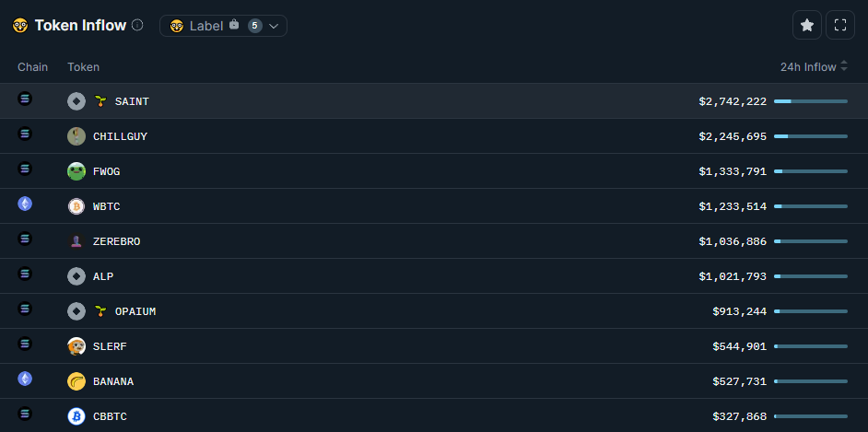The image size is (868, 432).
Task: Click the fullscreen expand icon
Action: pyautogui.click(x=840, y=25)
